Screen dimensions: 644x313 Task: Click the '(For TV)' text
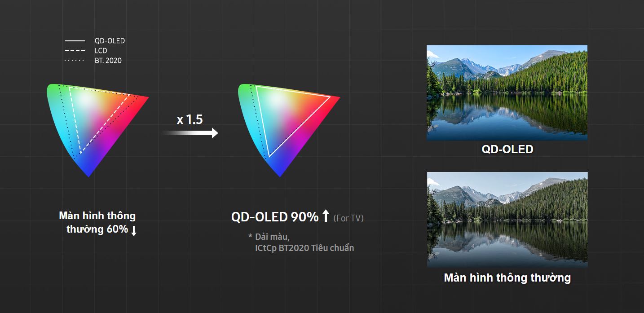pos(348,218)
